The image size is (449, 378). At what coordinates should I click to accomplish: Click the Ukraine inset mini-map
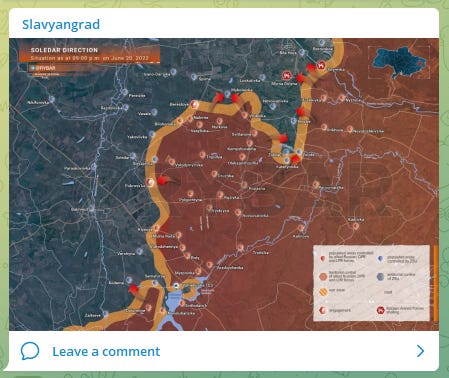pos(399,62)
